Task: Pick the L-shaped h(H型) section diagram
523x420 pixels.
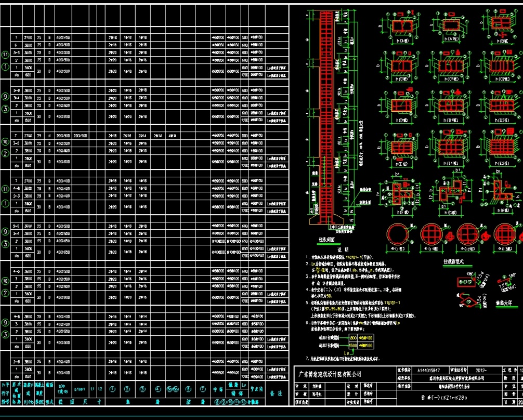Action: 501,192
